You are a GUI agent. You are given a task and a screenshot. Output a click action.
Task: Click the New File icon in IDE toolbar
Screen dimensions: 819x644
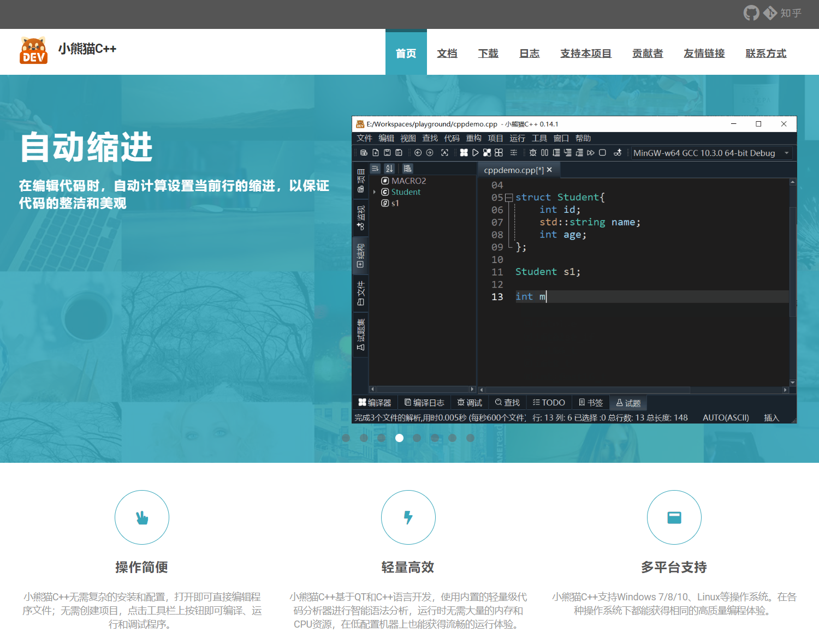coord(376,153)
